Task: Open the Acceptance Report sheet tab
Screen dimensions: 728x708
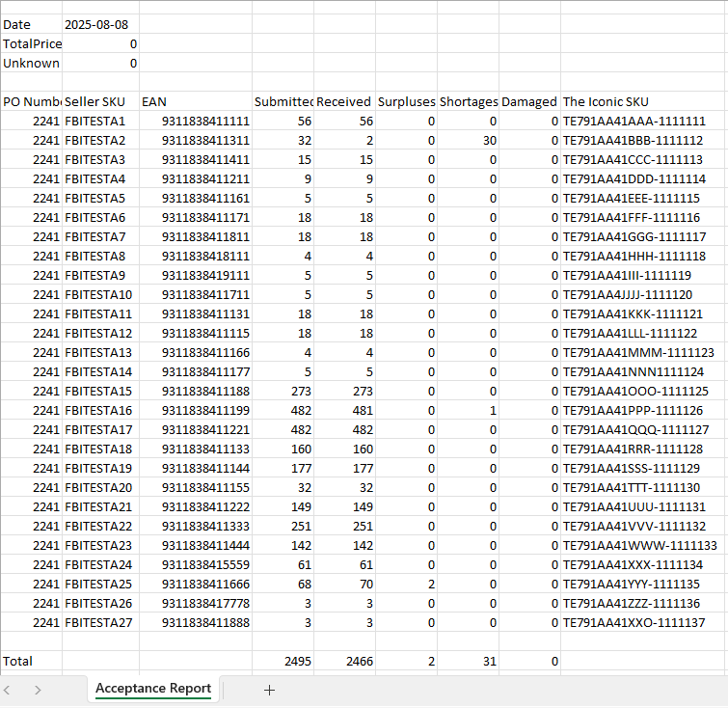Action: click(x=153, y=689)
